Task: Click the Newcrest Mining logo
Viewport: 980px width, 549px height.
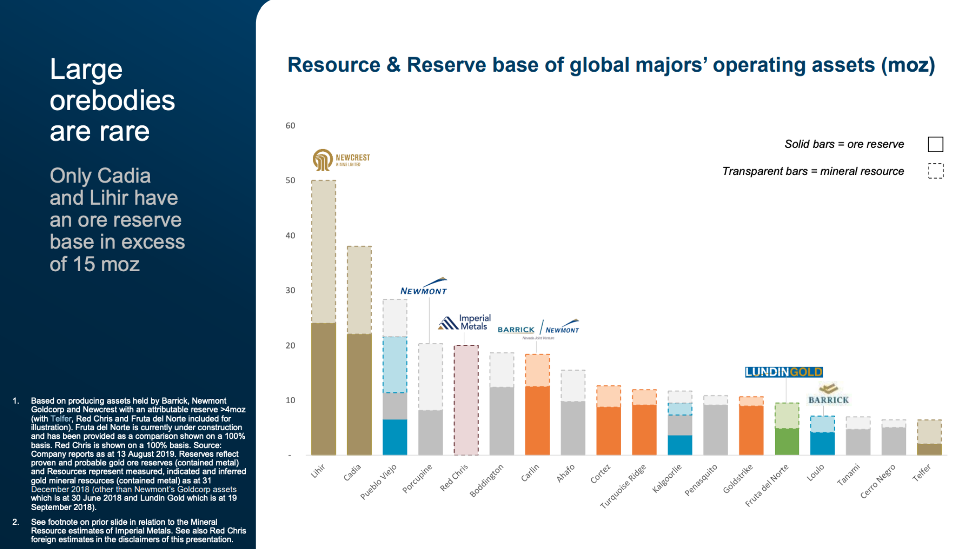Action: click(x=341, y=160)
